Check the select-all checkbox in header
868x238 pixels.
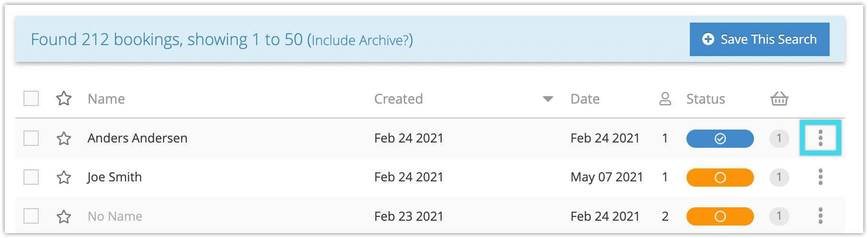click(31, 98)
